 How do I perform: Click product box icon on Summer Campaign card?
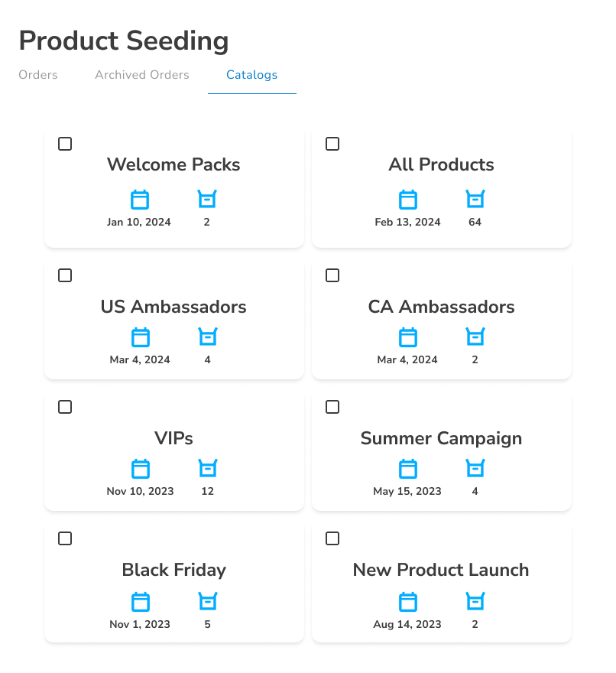(475, 468)
